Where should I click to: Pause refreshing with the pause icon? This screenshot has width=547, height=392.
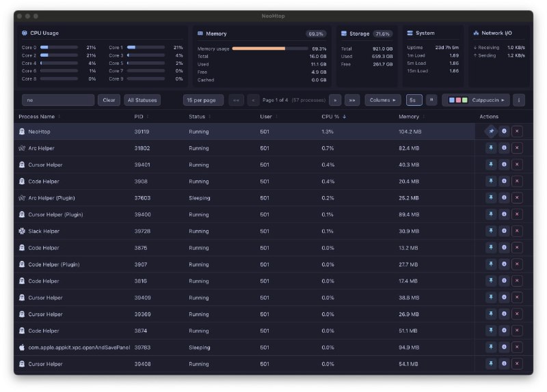(431, 100)
